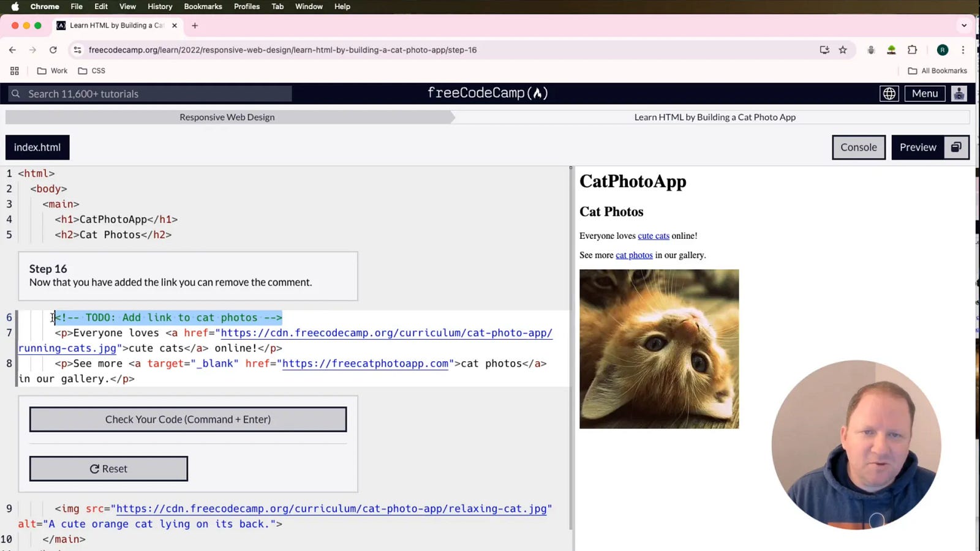The image size is (980, 551).
Task: Open a new browser tab
Action: pos(195,26)
